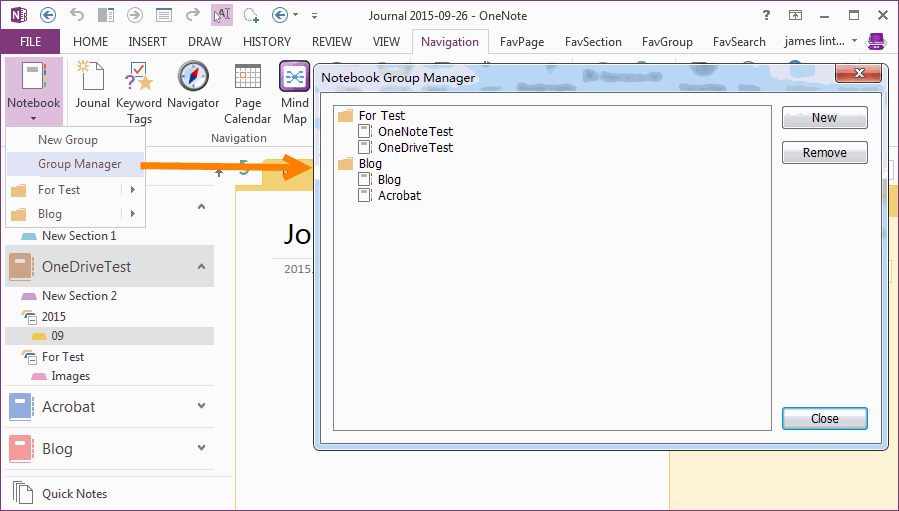Click the Back arrow in quick access toolbar
Screen dimensions: 899x511
[x=48, y=15]
